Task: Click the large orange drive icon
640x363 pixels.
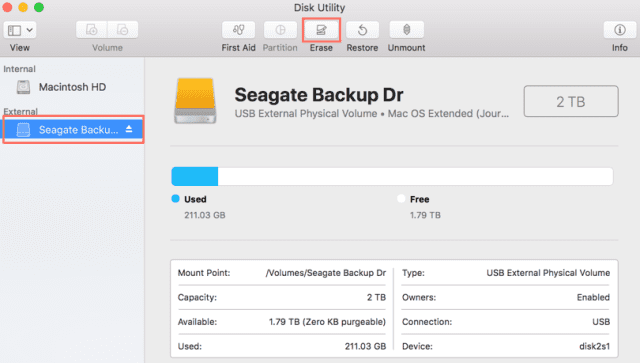Action: pyautogui.click(x=195, y=101)
